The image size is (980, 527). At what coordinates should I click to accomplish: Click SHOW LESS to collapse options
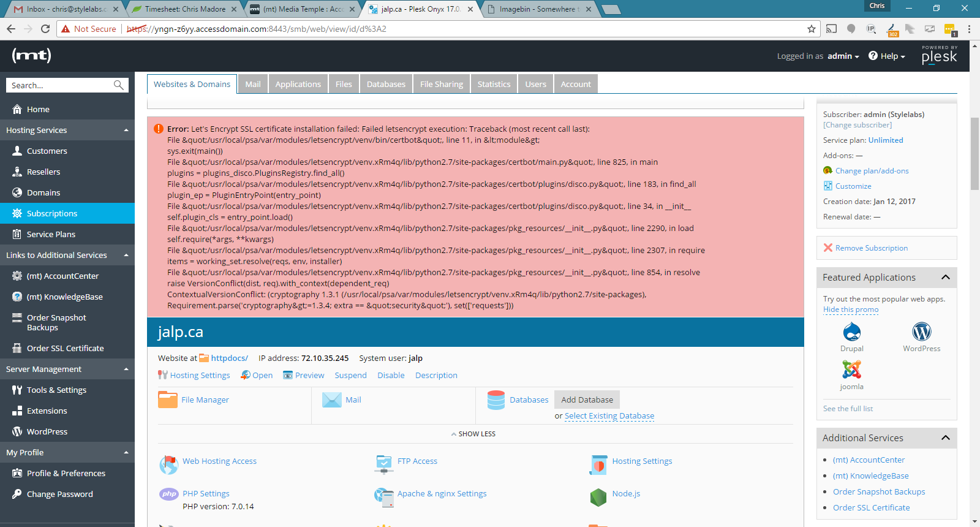[473, 434]
